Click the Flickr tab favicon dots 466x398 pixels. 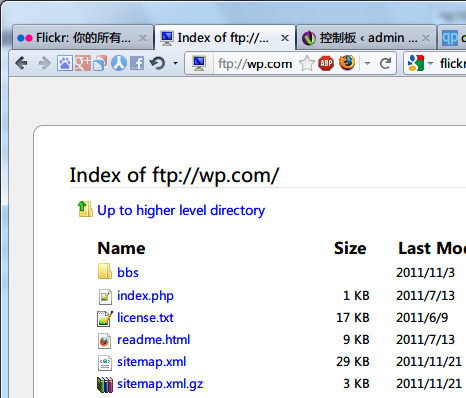[25, 38]
